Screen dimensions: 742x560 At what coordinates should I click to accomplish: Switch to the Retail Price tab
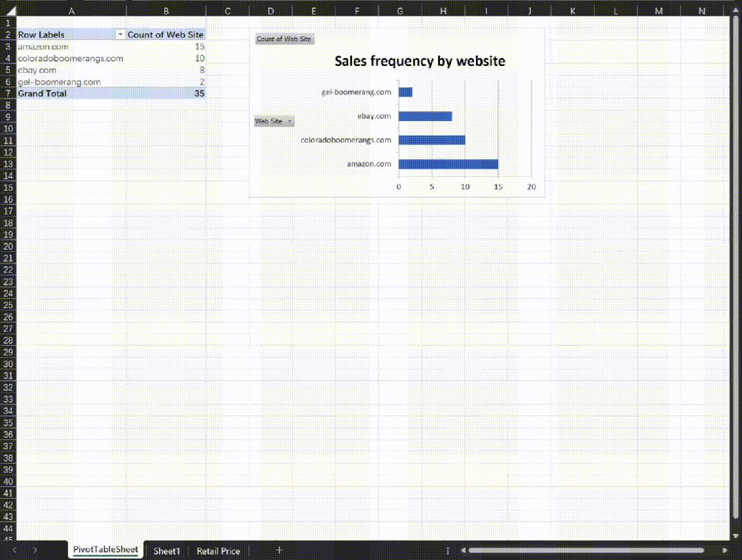(x=218, y=551)
